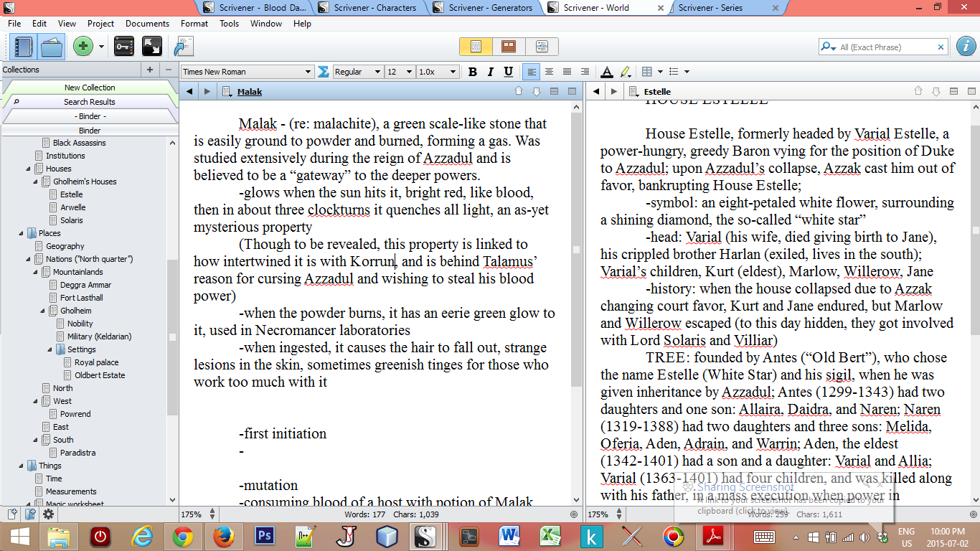Screen dimensions: 980x551
Task: Toggle italic formatting
Action: (x=491, y=72)
